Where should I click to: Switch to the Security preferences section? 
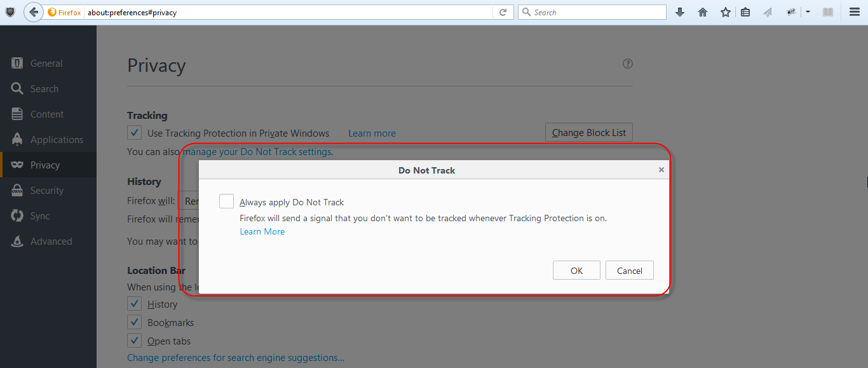(47, 190)
